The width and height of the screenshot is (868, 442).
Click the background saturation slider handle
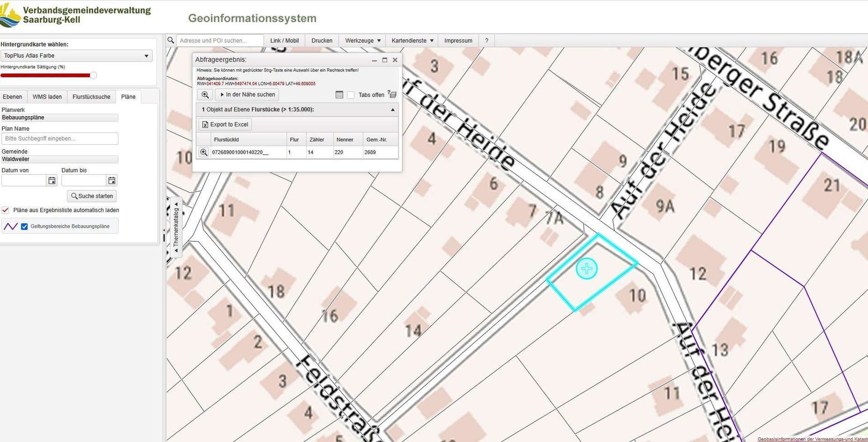tap(93, 75)
